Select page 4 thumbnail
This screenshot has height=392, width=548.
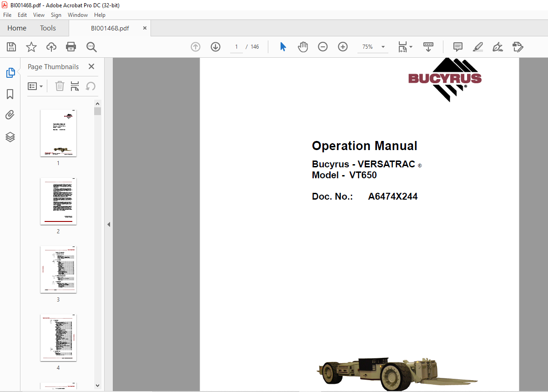(x=58, y=337)
